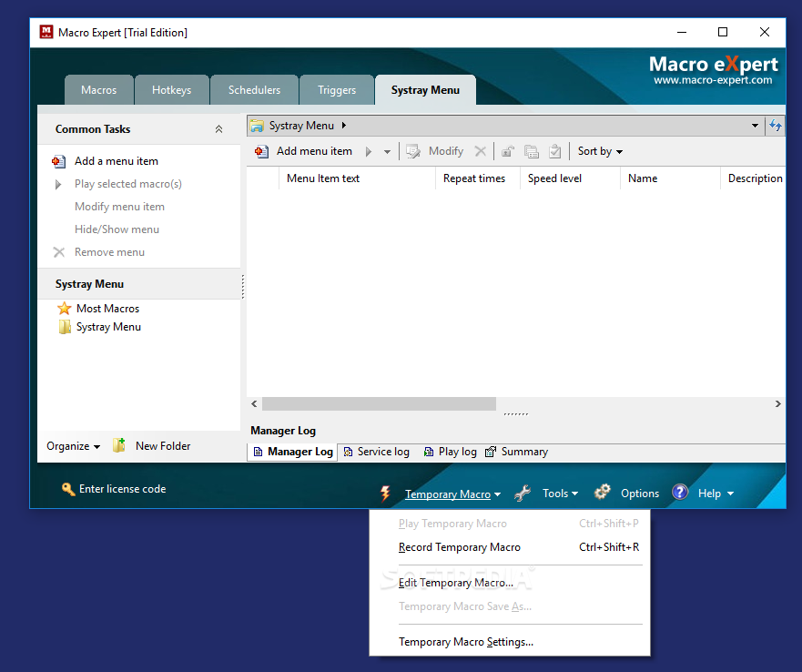Click Hide/Show menu task
Screen dimensions: 802x672
pyautogui.click(x=117, y=229)
